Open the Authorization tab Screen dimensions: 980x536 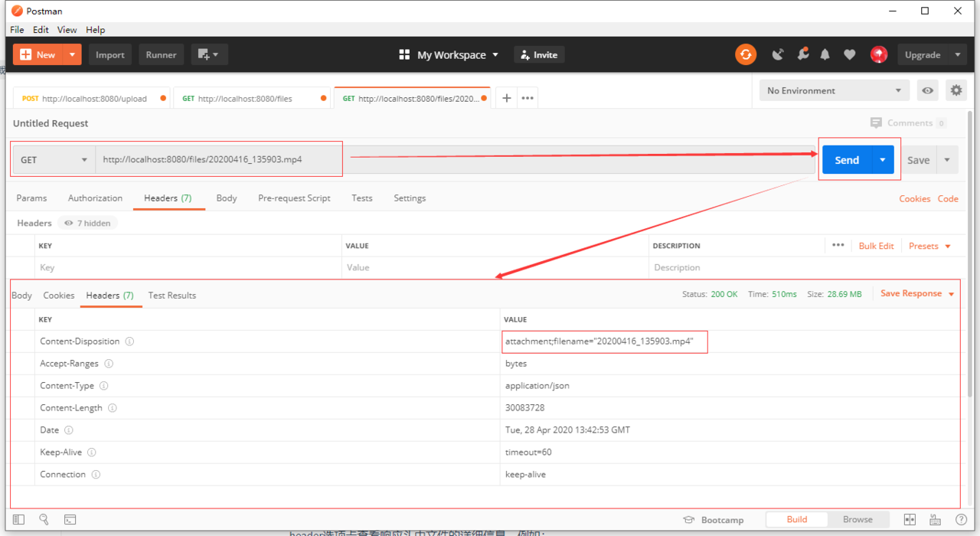coord(95,198)
